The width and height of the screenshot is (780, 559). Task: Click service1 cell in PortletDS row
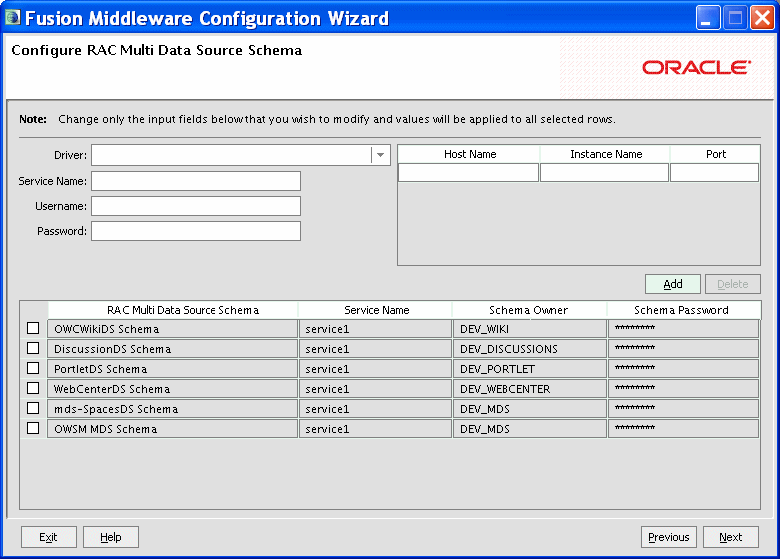click(x=375, y=369)
